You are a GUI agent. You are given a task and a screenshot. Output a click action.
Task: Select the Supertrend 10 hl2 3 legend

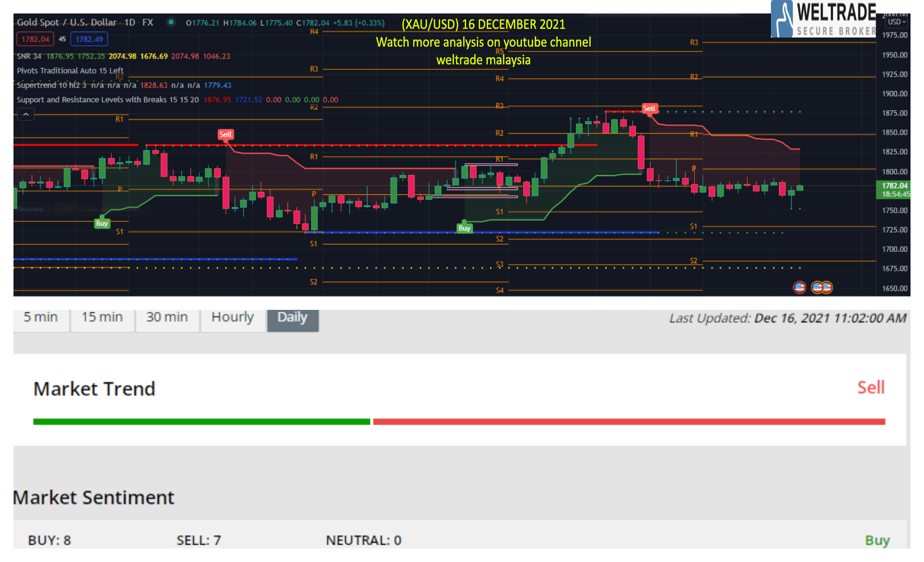pos(52,85)
